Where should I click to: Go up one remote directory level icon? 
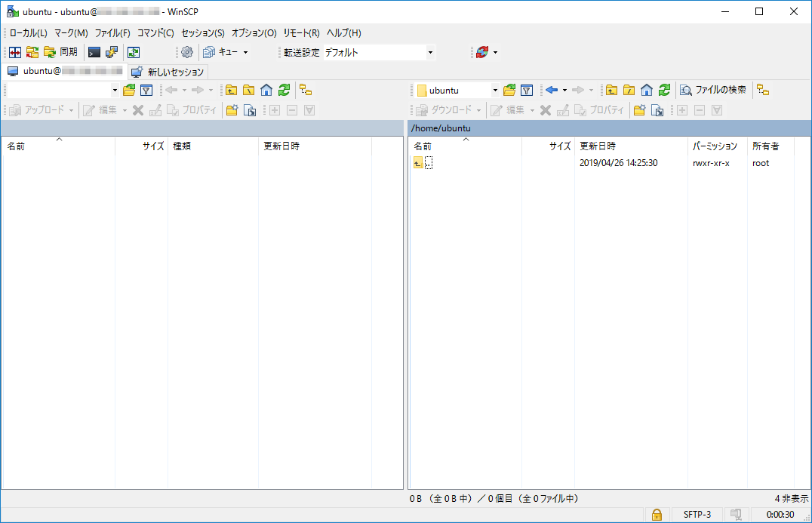click(612, 90)
